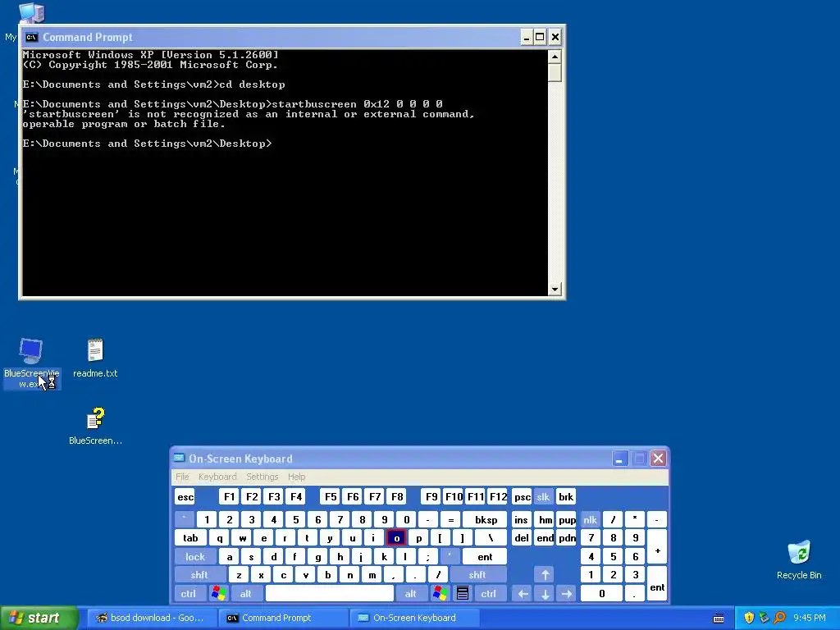
Task: Click the keyboard icon in the taskbar
Action: (719, 619)
